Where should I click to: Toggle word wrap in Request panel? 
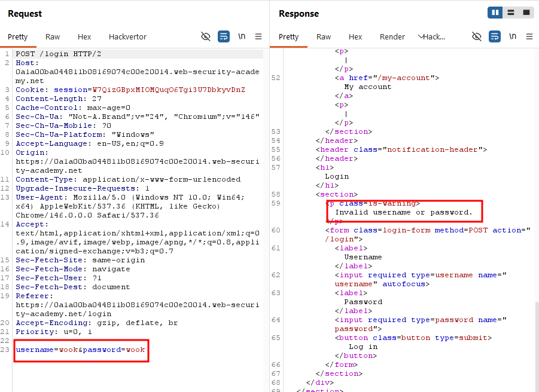click(224, 36)
